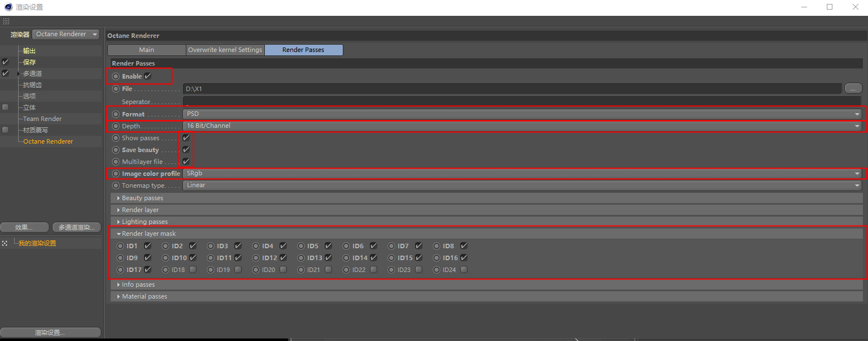This screenshot has height=341, width=868.
Task: Click the animation dot next to ID9
Action: coord(120,258)
